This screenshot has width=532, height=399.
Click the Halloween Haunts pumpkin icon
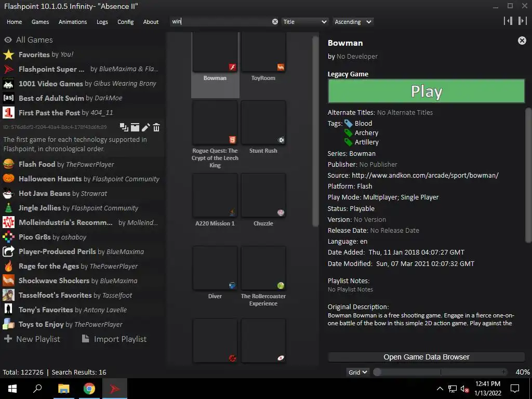pos(8,179)
